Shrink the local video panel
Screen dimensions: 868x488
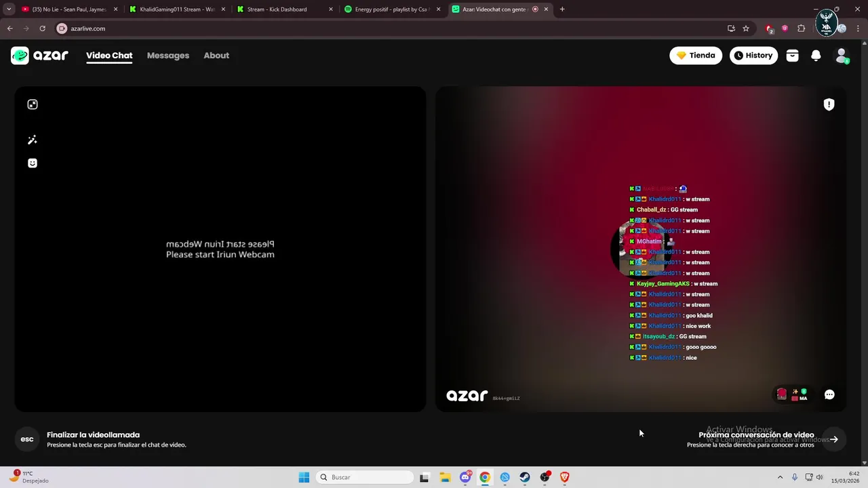tap(33, 104)
